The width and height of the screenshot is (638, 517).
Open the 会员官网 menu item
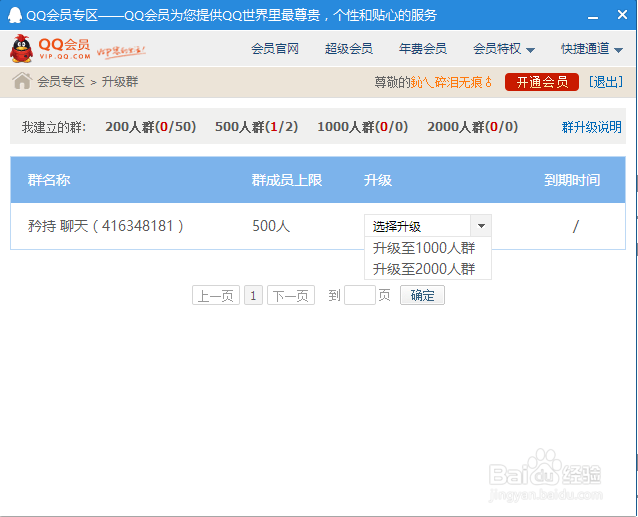point(275,49)
